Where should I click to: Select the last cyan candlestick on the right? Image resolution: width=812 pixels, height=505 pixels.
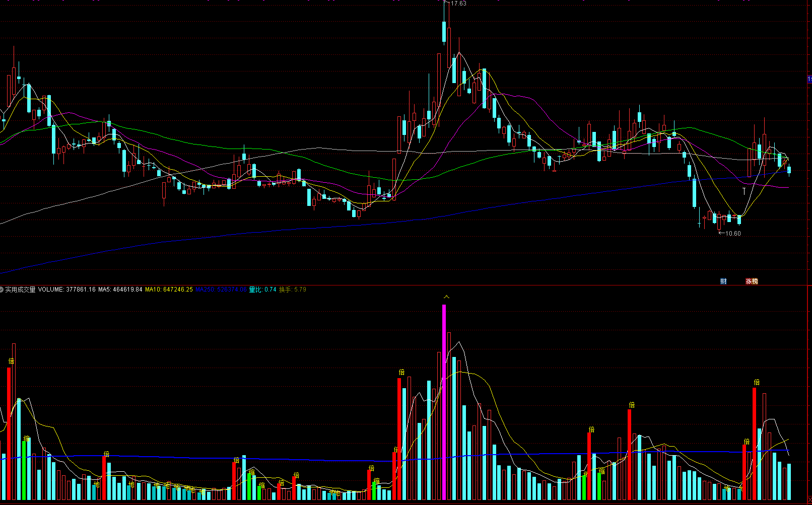click(x=789, y=170)
